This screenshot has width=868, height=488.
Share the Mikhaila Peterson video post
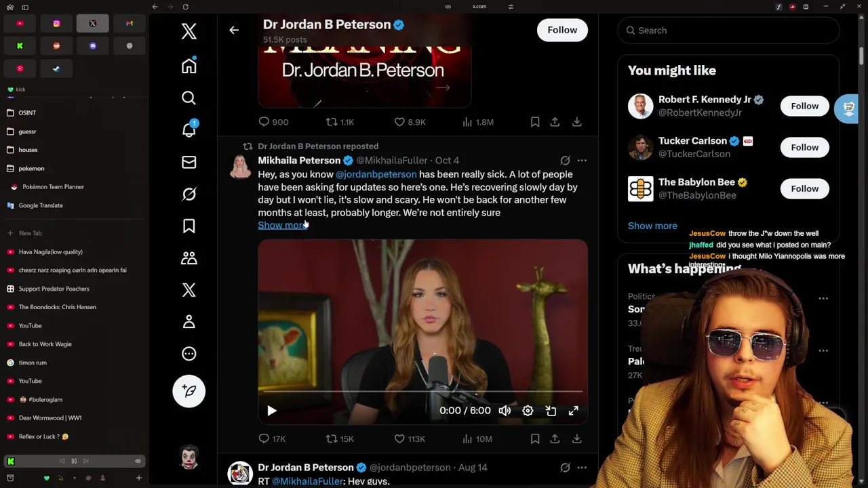[555, 439]
